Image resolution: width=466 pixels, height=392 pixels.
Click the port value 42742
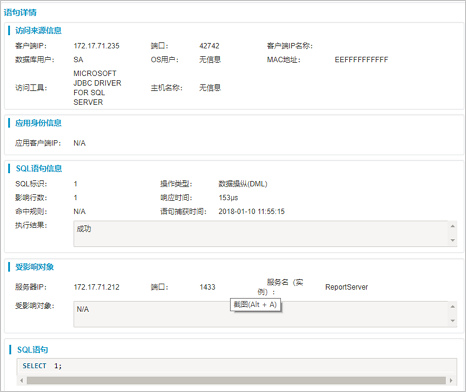tap(209, 46)
